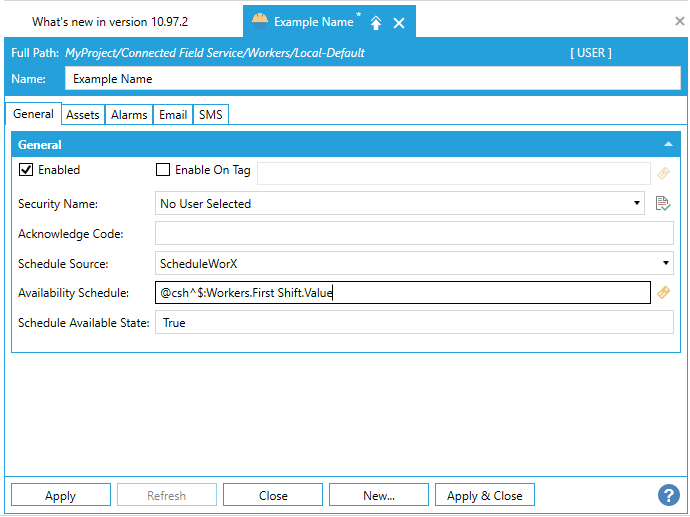The width and height of the screenshot is (690, 517).
Task: Click the worker hard hat icon in tab
Action: pyautogui.click(x=260, y=21)
